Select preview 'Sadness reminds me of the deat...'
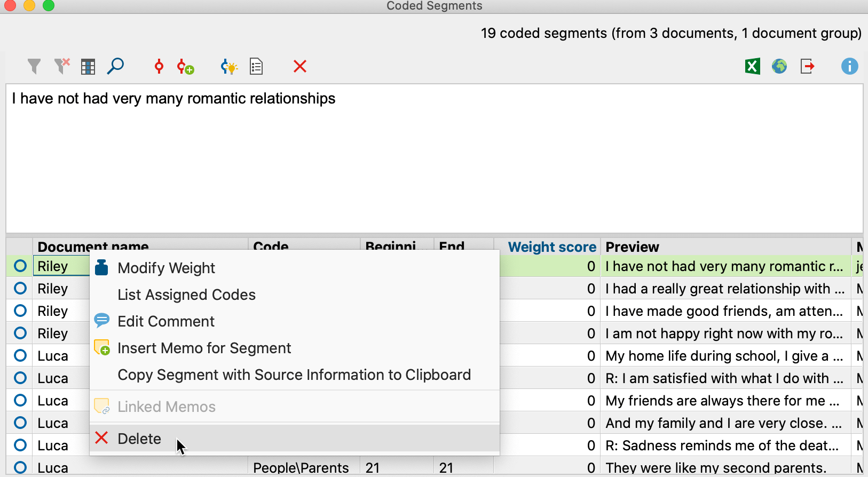Image resolution: width=868 pixels, height=477 pixels. coord(725,446)
